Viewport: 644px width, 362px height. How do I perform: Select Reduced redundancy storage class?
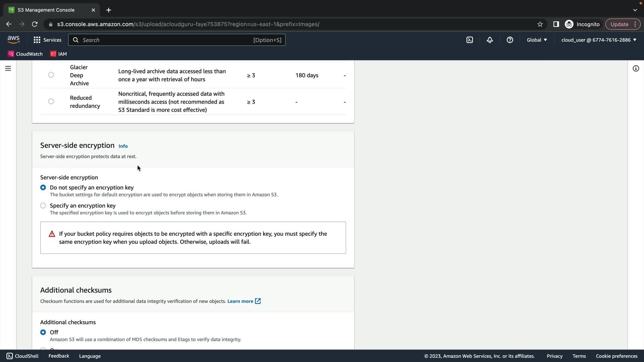point(51,101)
